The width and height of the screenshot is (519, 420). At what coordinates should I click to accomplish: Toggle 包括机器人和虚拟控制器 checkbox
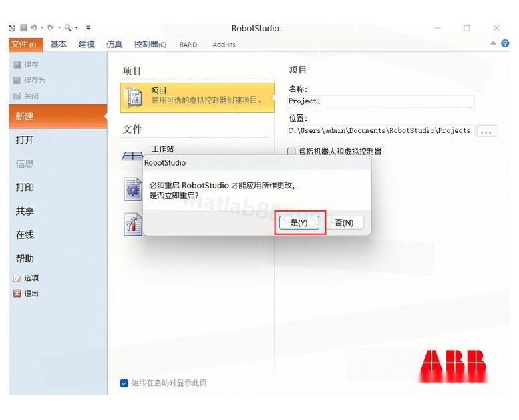tap(291, 152)
